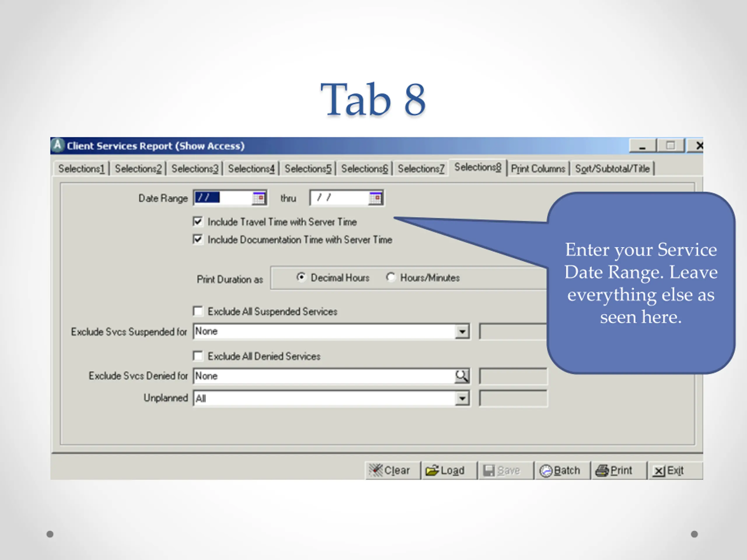Uncheck Include Travel Time with Server Time
Image resolution: width=747 pixels, height=560 pixels.
(x=198, y=222)
